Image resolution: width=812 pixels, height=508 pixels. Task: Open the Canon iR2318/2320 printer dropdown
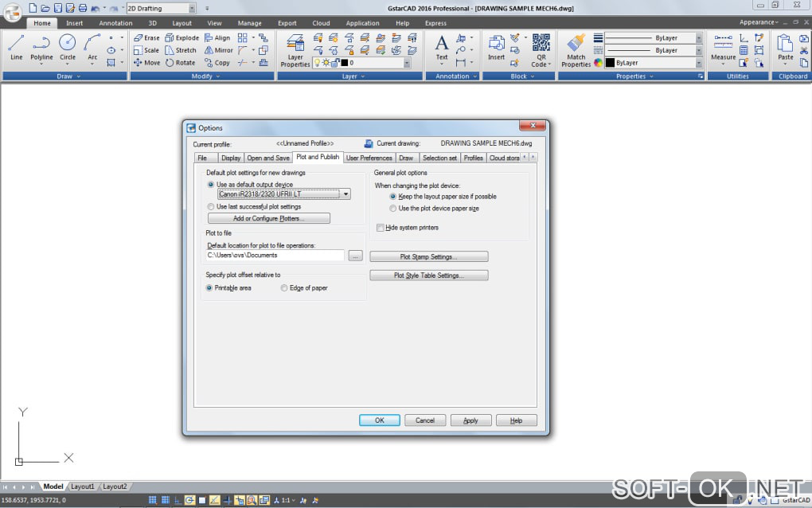(x=345, y=194)
